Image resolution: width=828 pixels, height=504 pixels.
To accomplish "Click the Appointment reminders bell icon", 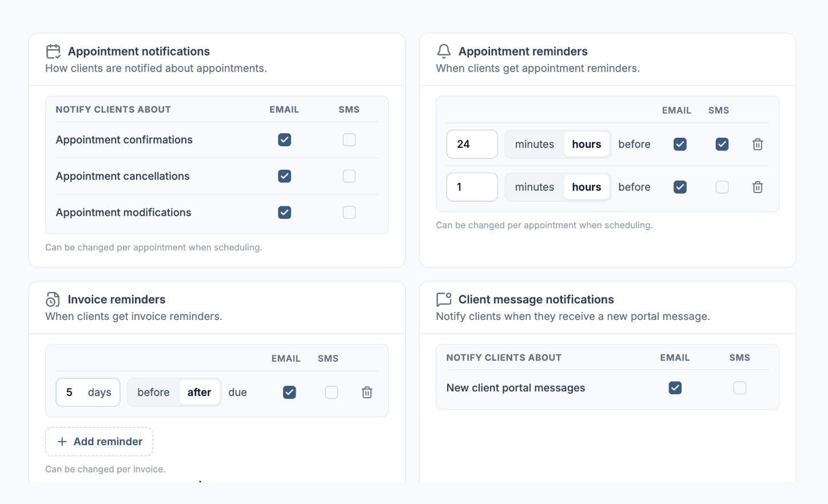I will [444, 51].
